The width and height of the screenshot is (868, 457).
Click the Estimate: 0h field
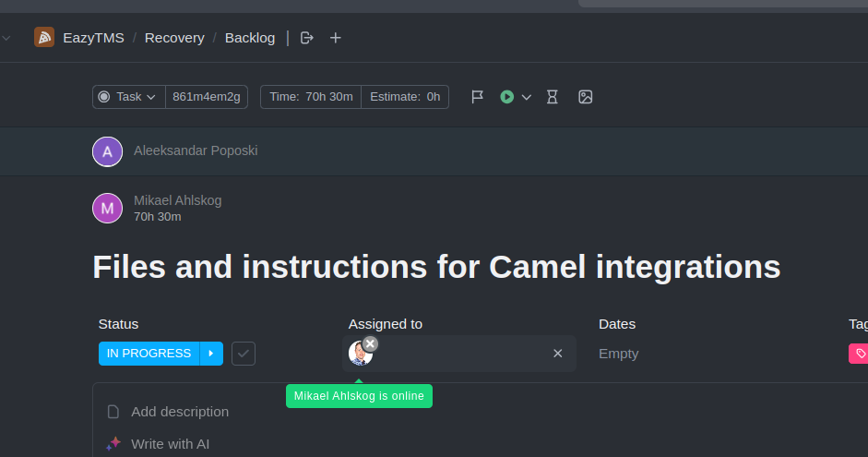(x=405, y=97)
